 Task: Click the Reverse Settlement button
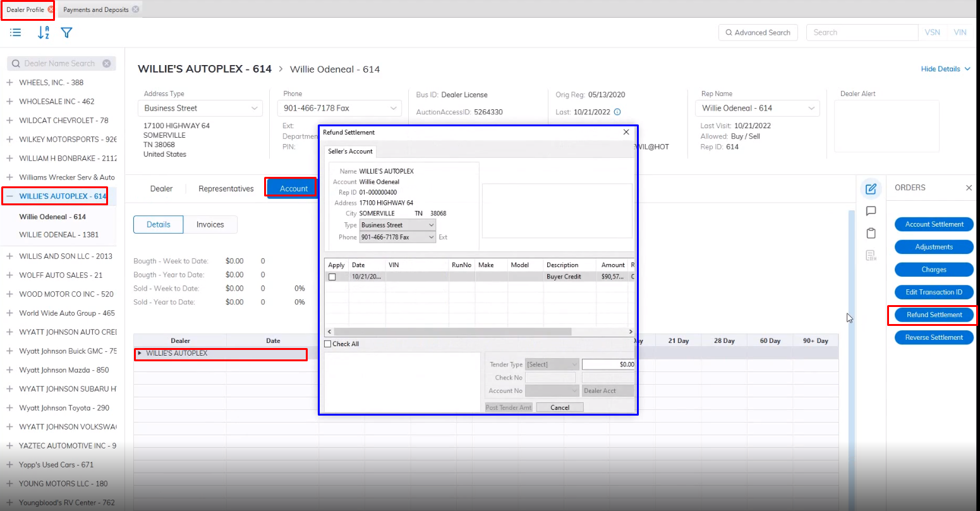pos(933,337)
